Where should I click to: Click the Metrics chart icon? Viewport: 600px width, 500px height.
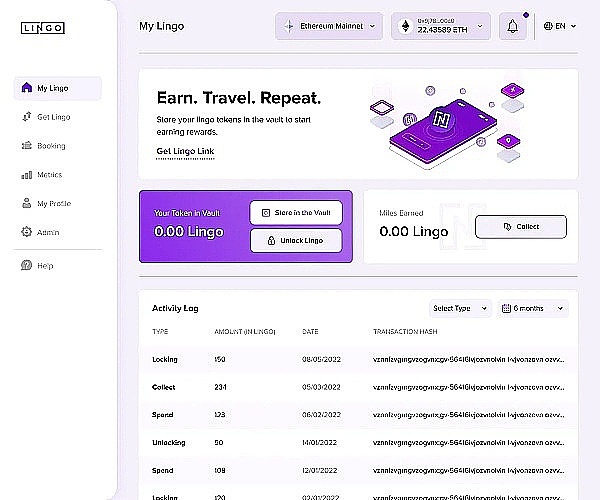(27, 175)
